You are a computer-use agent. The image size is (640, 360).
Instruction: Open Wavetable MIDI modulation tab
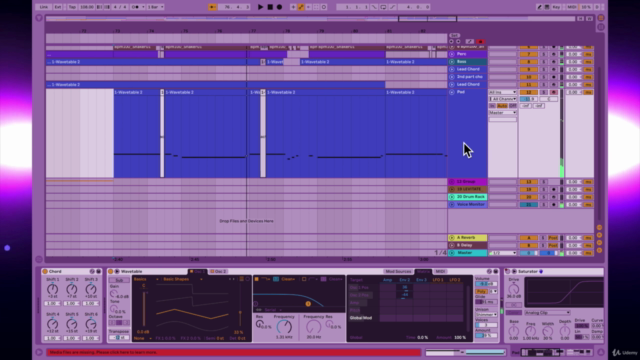click(440, 271)
